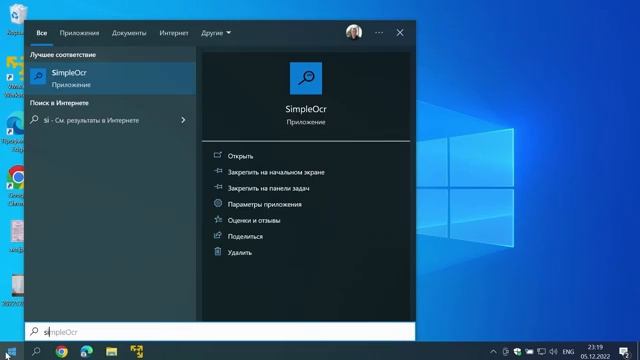Screen dimensions: 640x360
Task: Click the pin icon beside панели задач
Action: [218, 187]
